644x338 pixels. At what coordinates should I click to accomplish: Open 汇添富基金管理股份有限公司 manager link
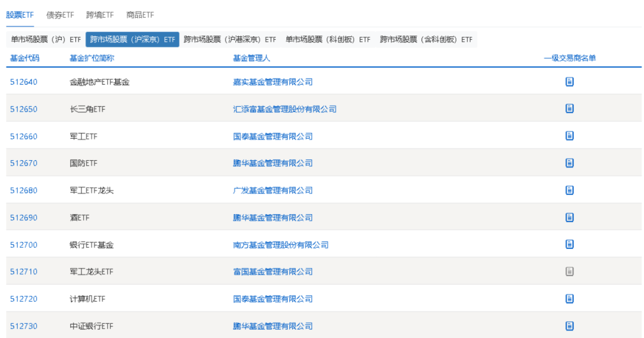coord(285,109)
